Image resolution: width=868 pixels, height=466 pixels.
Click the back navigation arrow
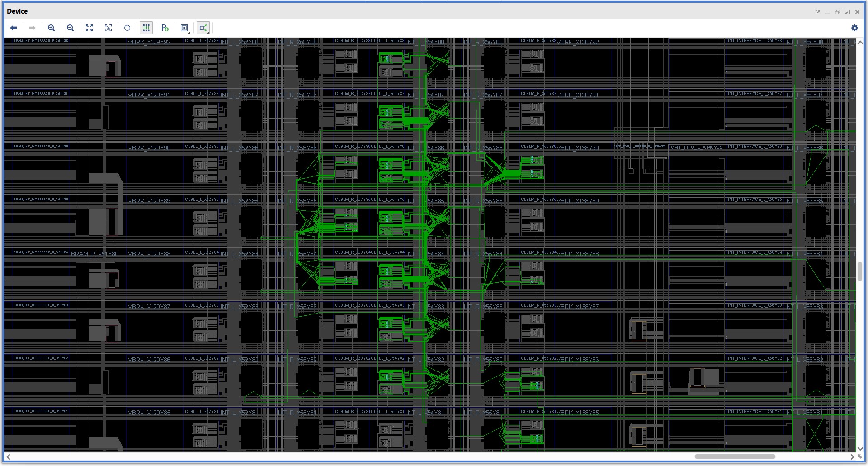click(14, 28)
